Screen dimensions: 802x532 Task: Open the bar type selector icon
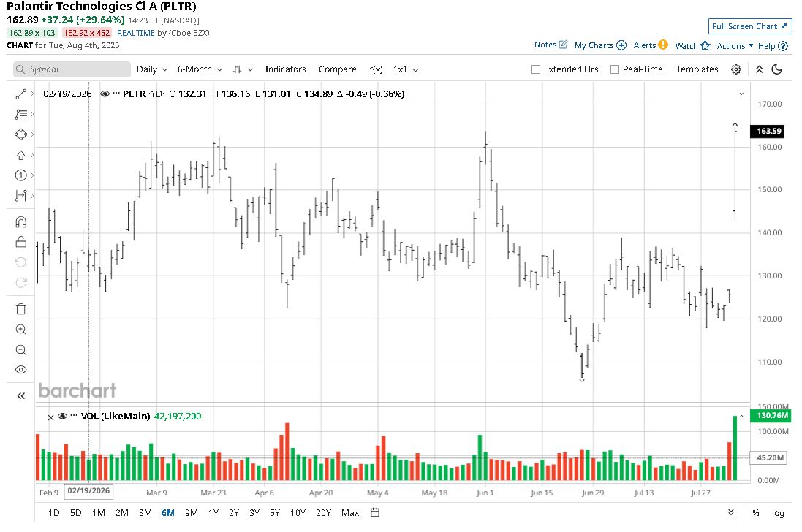point(237,69)
